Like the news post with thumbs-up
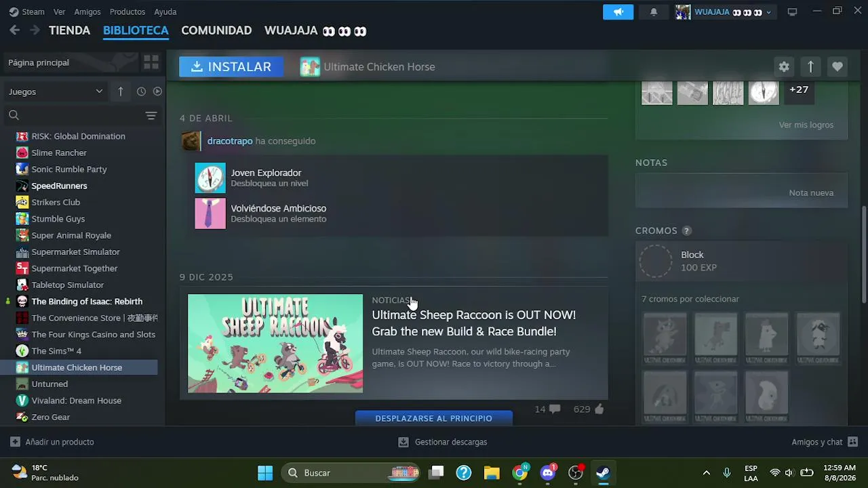The image size is (868, 488). point(599,409)
